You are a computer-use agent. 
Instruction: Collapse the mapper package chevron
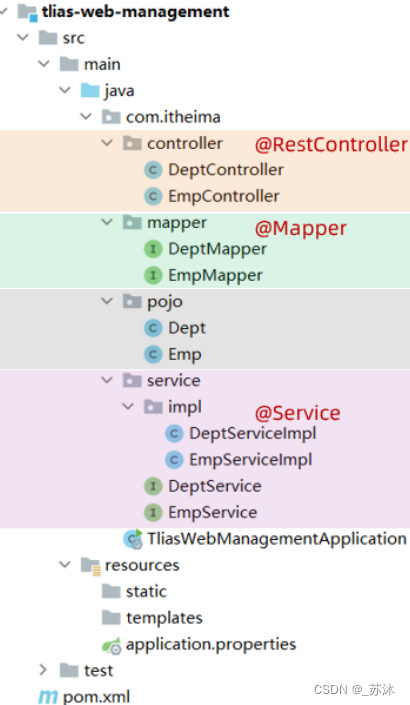[107, 222]
